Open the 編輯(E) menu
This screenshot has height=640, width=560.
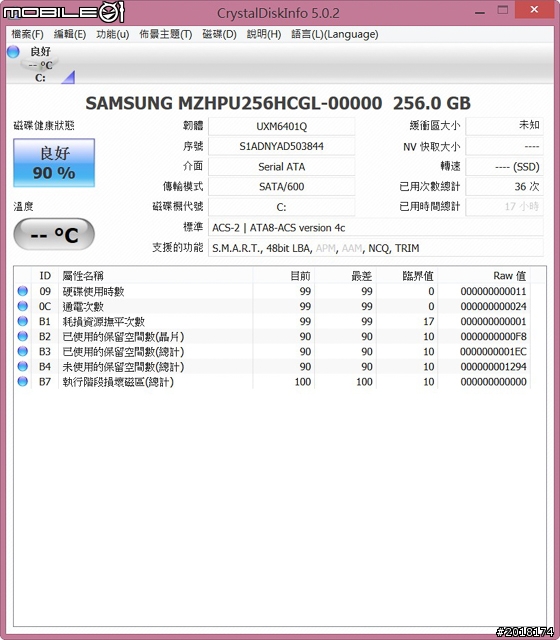[x=70, y=34]
